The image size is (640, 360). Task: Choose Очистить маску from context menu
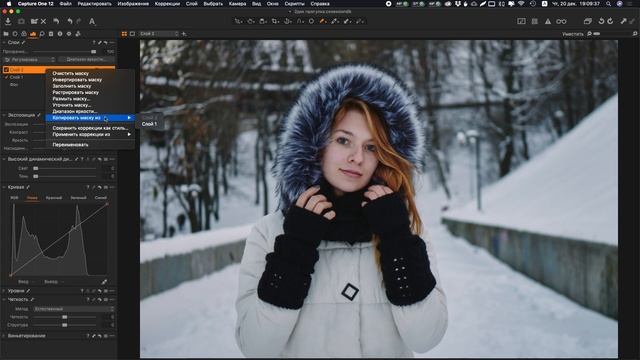click(x=70, y=73)
